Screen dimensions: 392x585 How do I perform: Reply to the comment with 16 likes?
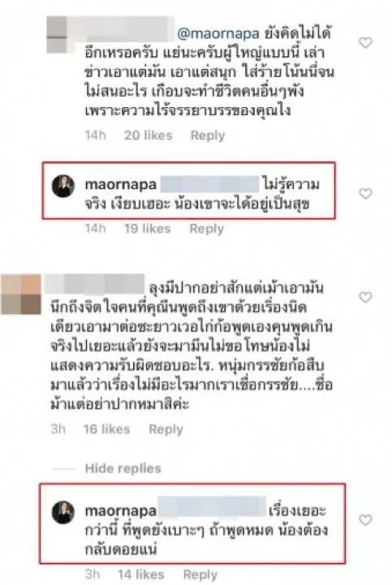[x=166, y=429]
